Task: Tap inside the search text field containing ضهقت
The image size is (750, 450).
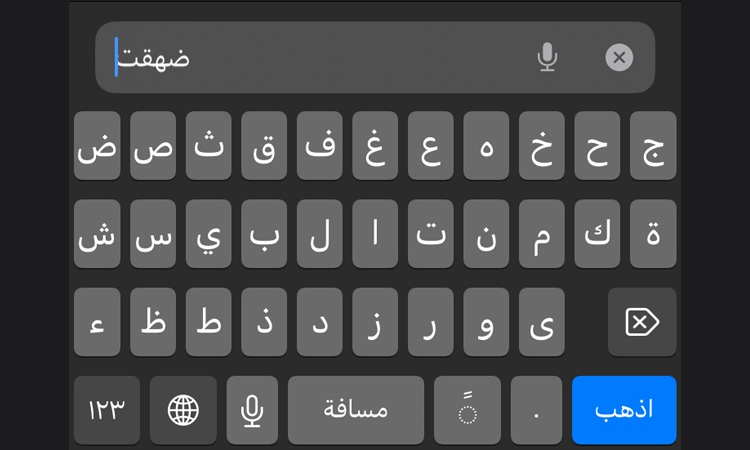Action: click(320, 57)
